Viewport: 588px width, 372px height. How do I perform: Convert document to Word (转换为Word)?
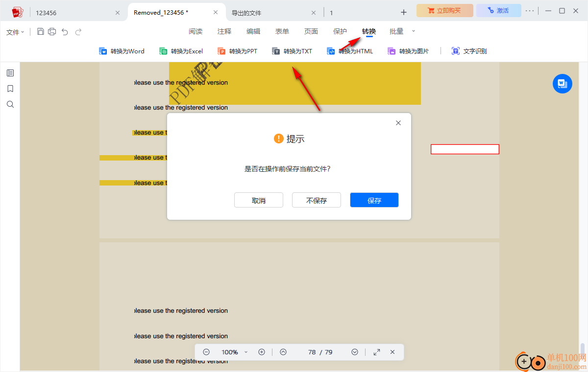coord(122,51)
